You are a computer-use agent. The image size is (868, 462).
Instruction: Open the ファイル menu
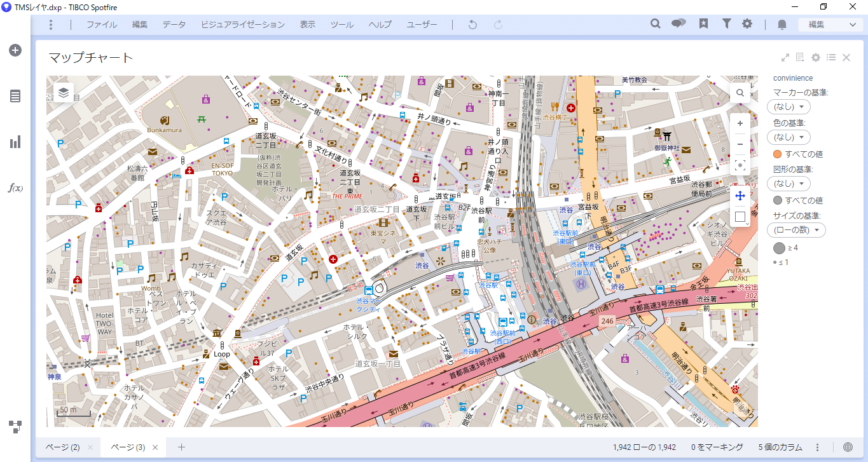click(102, 25)
